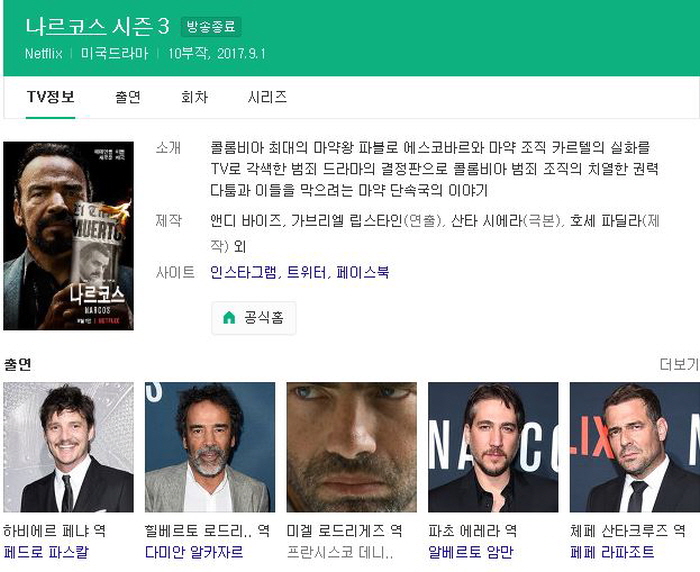
Task: Select 다미안 알카자르 cast photo
Action: (x=209, y=447)
